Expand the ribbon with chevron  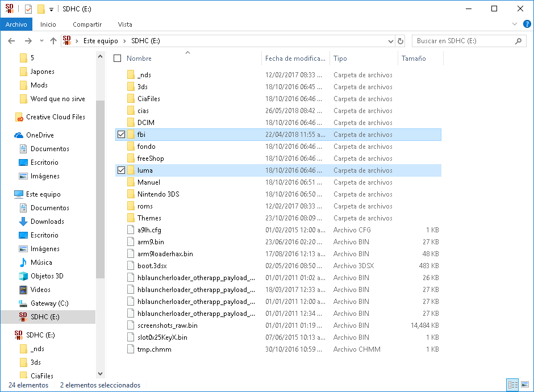515,24
